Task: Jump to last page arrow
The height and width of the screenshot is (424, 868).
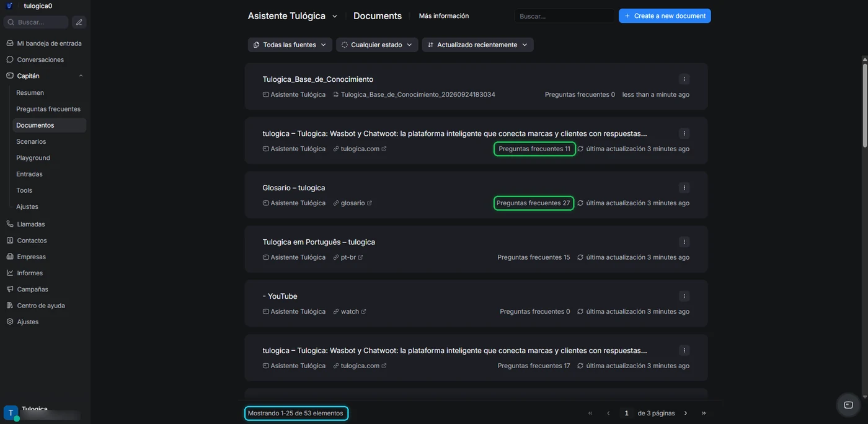Action: (704, 413)
